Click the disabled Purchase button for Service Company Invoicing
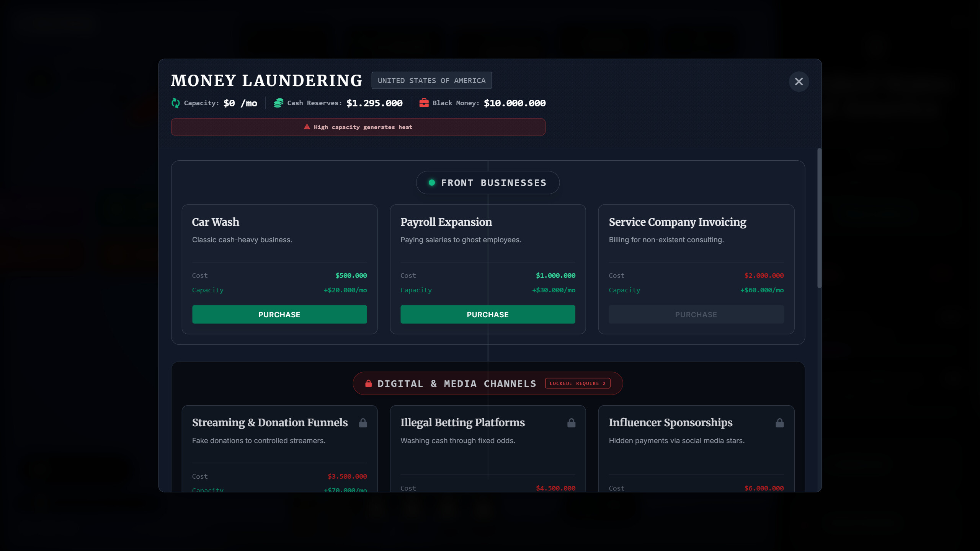The height and width of the screenshot is (551, 980). click(696, 314)
